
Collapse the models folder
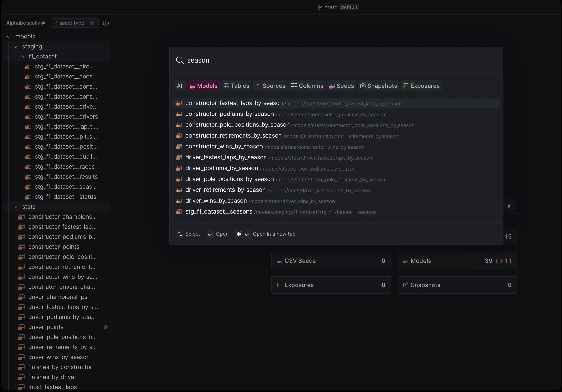pyautogui.click(x=9, y=37)
